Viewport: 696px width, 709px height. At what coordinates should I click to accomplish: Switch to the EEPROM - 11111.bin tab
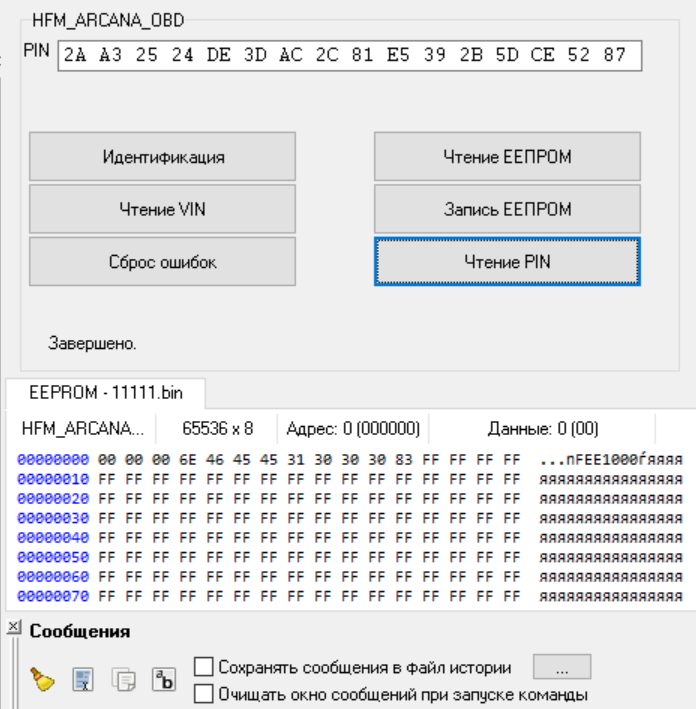105,393
